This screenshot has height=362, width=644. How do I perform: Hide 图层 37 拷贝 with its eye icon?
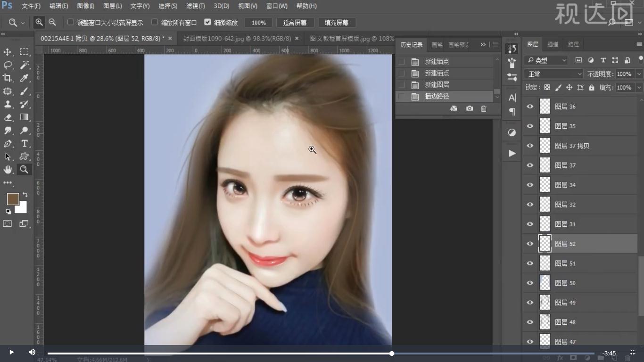click(530, 146)
